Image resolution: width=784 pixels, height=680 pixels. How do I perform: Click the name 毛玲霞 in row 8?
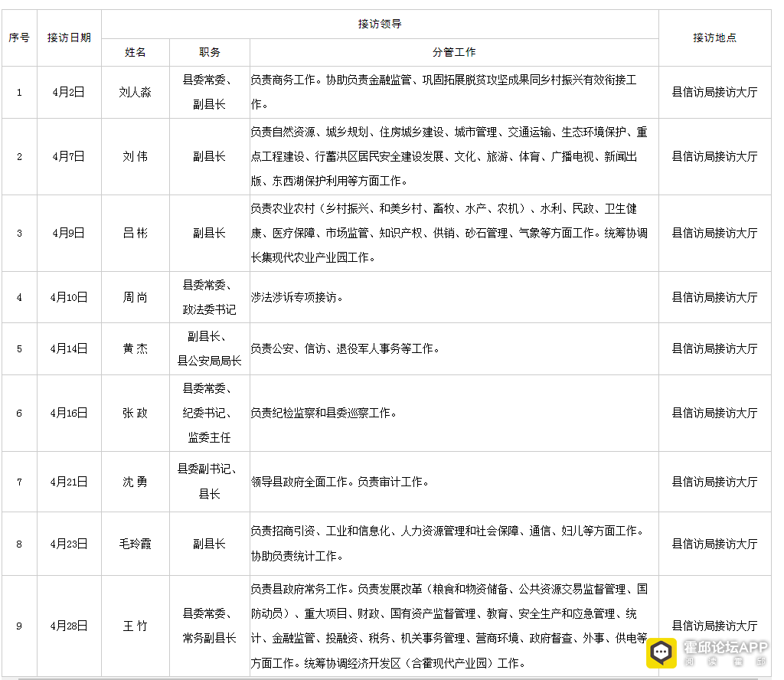coord(135,544)
